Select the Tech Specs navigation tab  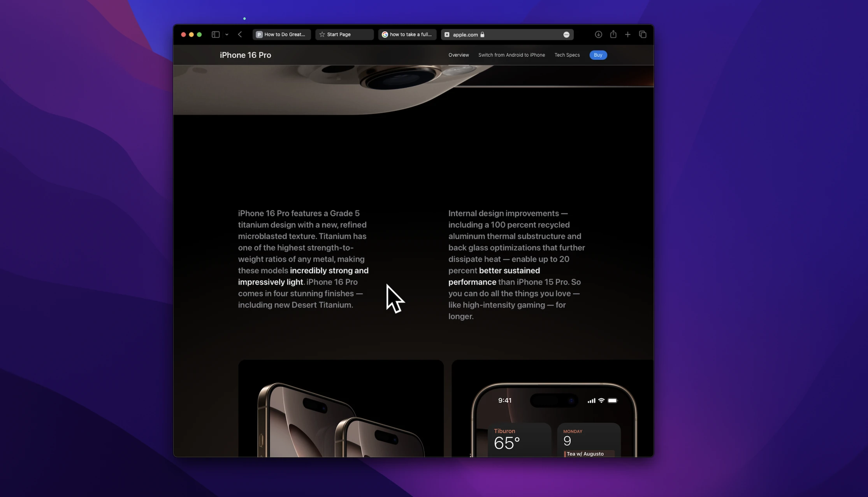point(567,55)
